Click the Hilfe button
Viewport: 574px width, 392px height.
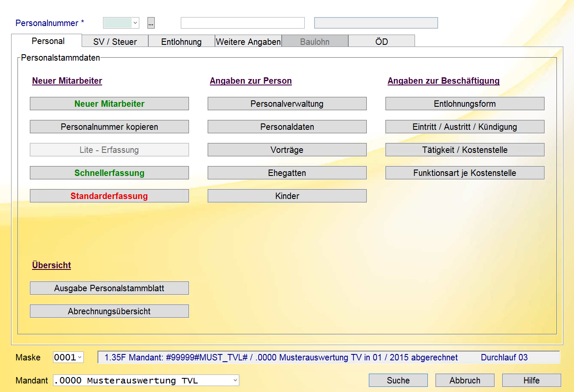(532, 380)
